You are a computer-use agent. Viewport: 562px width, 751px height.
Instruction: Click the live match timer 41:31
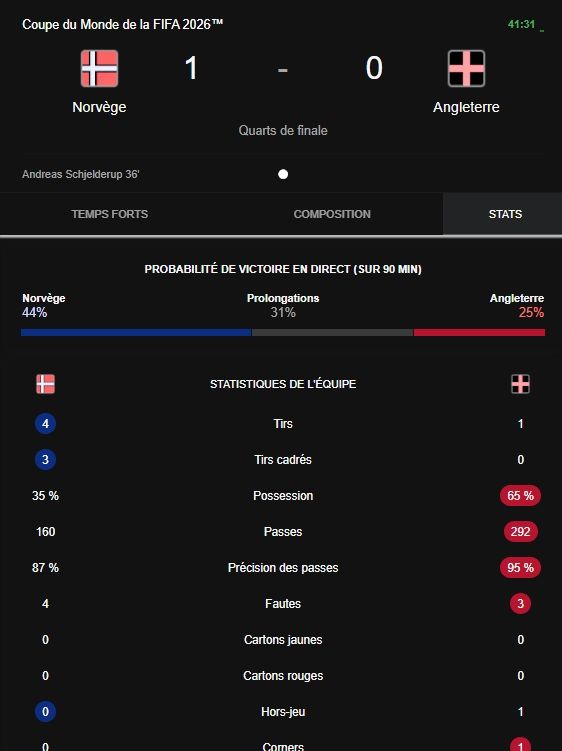521,24
